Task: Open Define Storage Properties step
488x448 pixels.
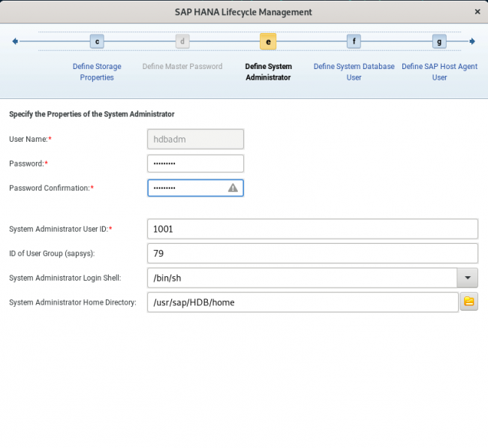Action: tap(97, 72)
